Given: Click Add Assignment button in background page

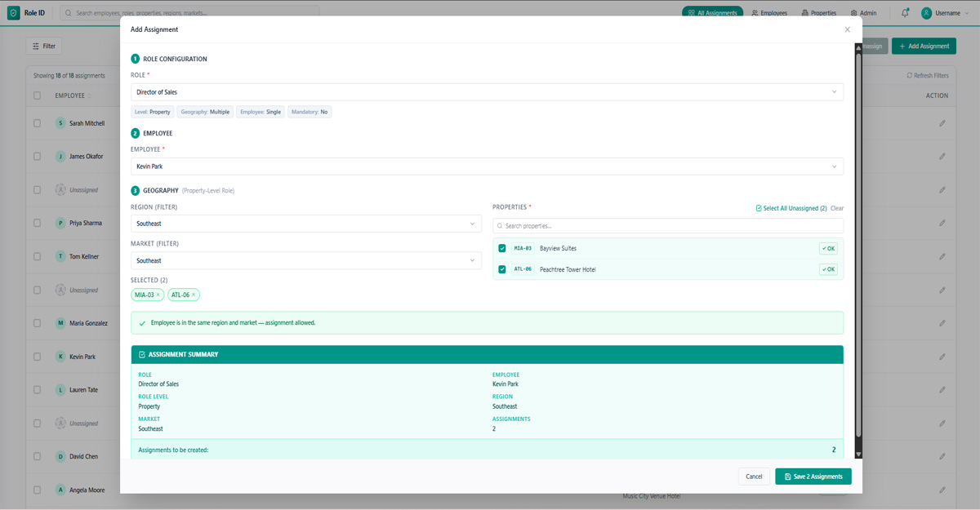Looking at the screenshot, I should 924,47.
